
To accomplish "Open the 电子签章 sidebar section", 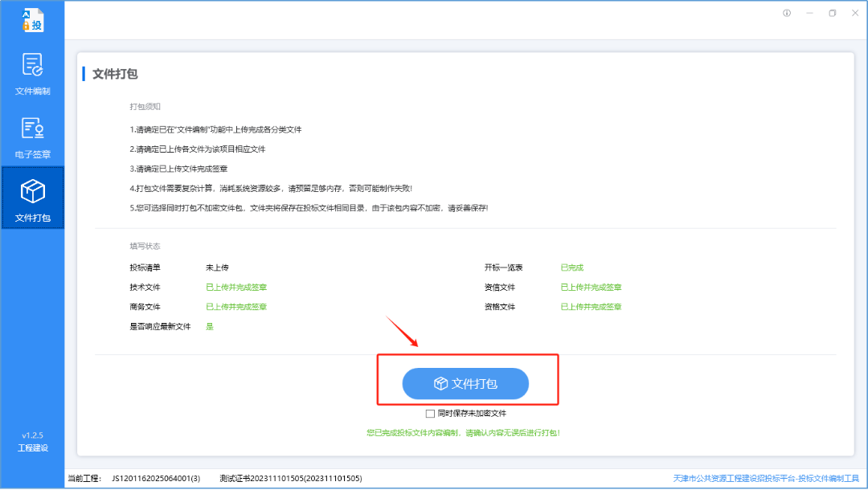I will pyautogui.click(x=33, y=137).
